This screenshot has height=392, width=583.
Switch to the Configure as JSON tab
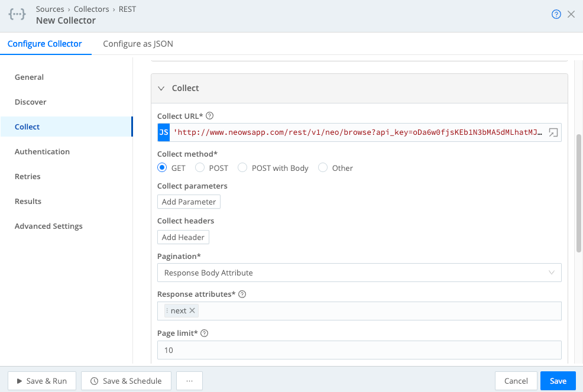coord(138,44)
